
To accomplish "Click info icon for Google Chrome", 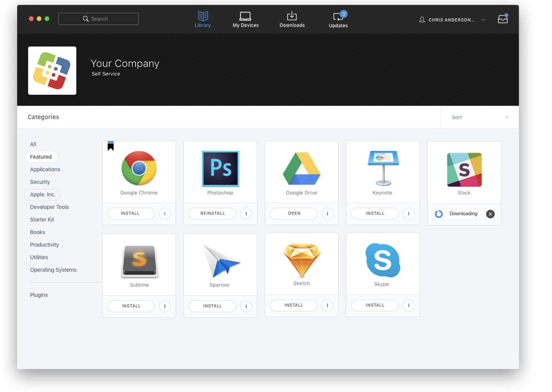I will pyautogui.click(x=165, y=214).
